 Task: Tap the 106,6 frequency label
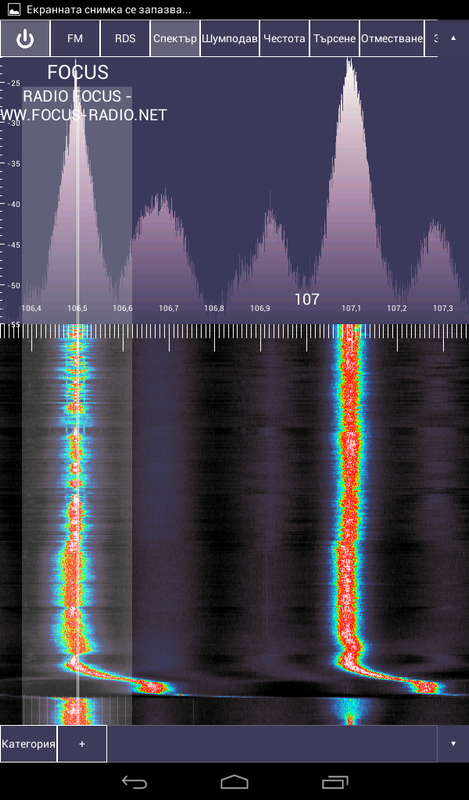coord(123,309)
